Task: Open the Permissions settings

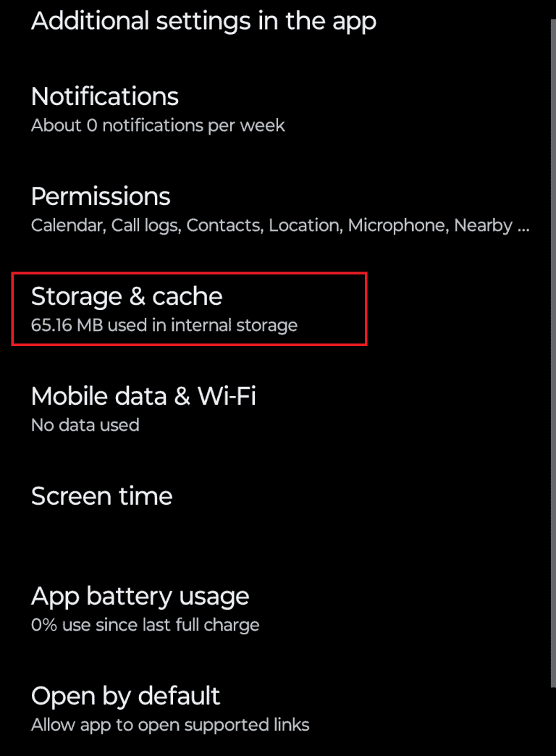Action: pos(101,196)
